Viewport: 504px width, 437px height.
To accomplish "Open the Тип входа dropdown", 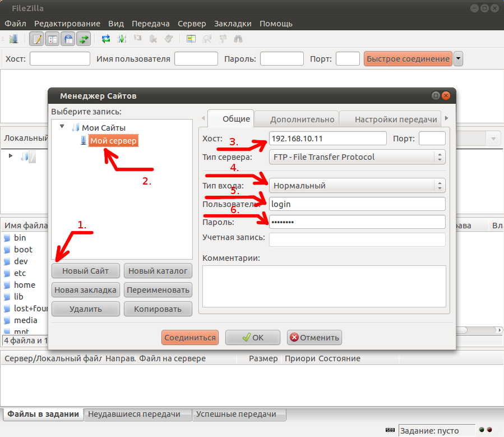I will tap(357, 186).
